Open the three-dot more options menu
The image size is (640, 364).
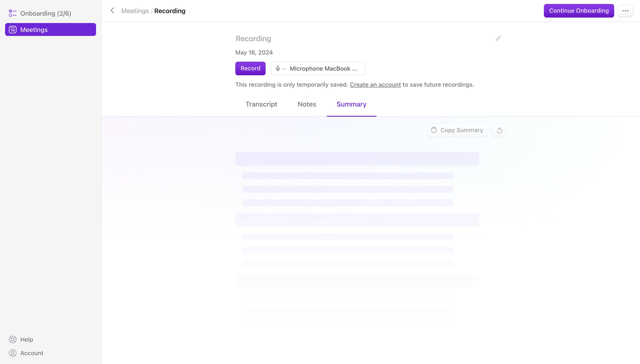pyautogui.click(x=625, y=11)
